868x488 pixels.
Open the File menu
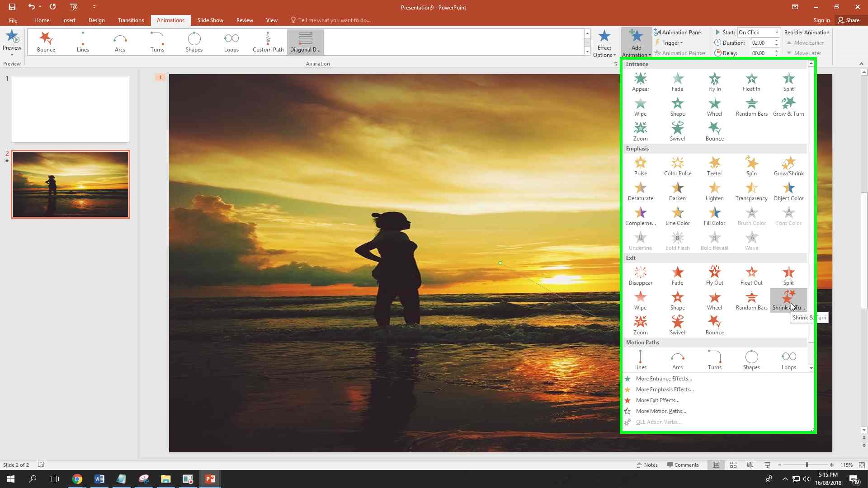click(x=13, y=20)
